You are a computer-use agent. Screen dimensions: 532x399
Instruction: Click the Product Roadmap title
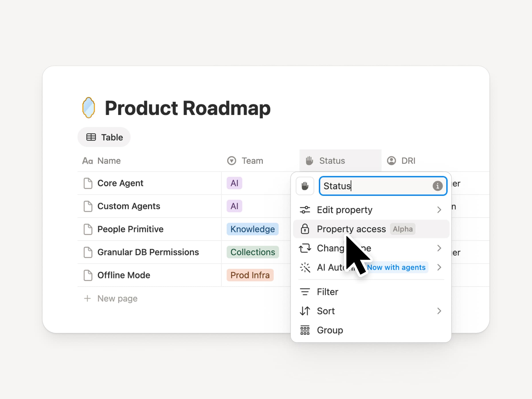[188, 108]
